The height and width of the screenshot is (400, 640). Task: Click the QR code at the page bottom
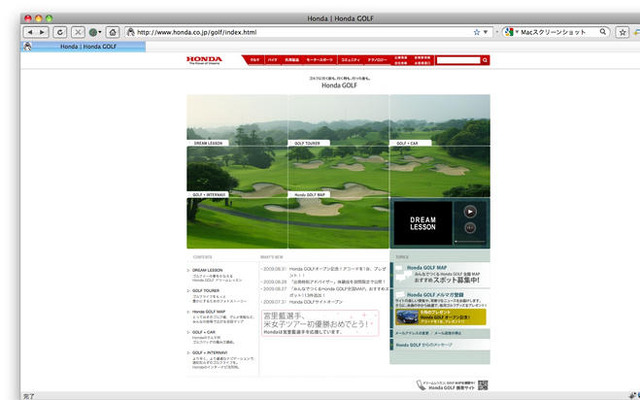coord(483,385)
